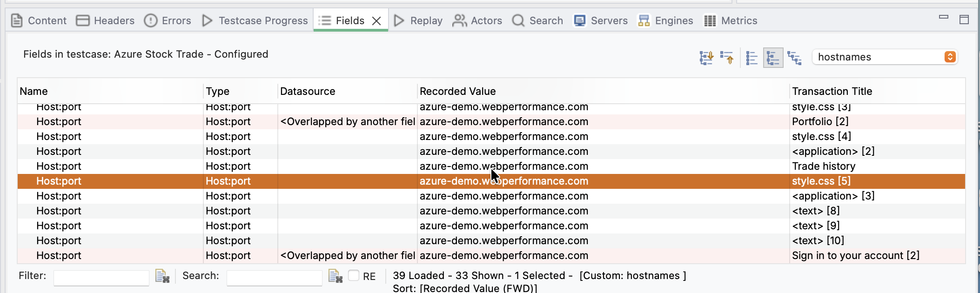Click into the Filter input field
The image size is (980, 293).
click(x=101, y=278)
